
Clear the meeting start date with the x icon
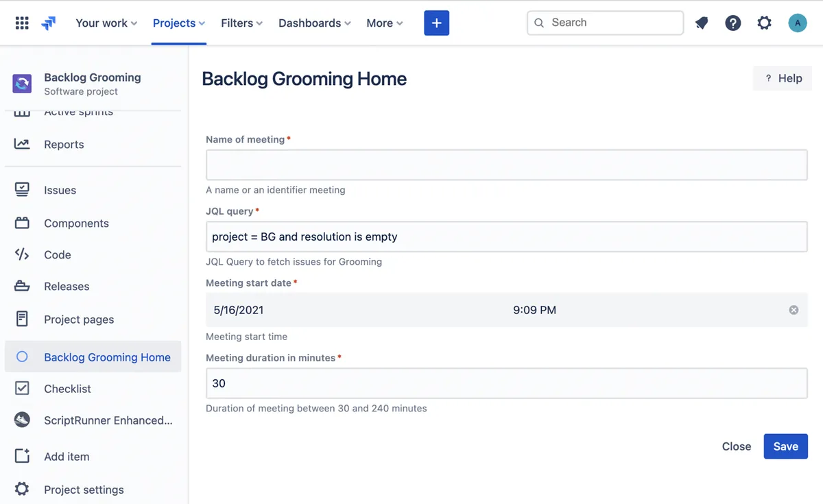pyautogui.click(x=794, y=310)
